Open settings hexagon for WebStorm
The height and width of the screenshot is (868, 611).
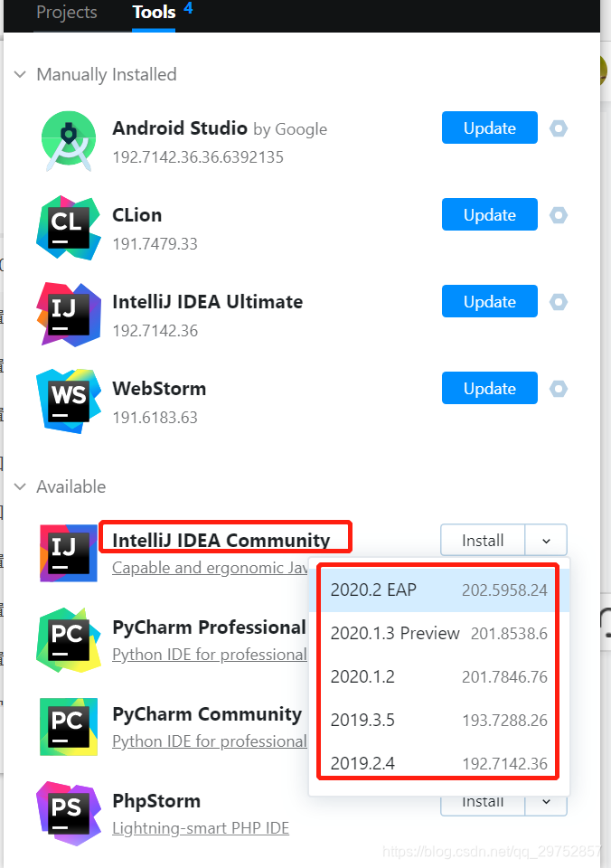pos(559,389)
